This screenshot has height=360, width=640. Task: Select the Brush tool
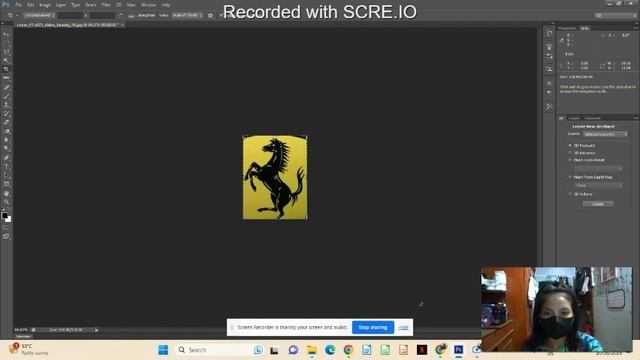click(6, 96)
